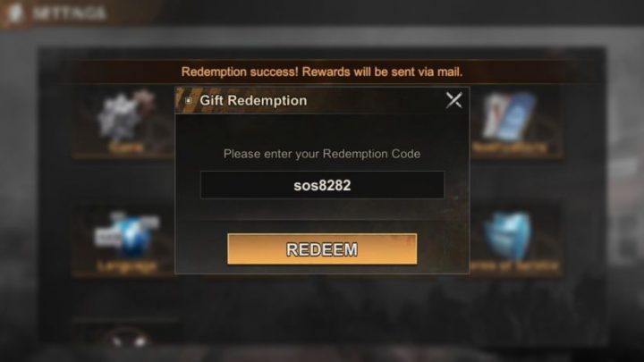This screenshot has height=362, width=644.
Task: Focus the redemption code field showing sos8282
Action: tap(322, 185)
